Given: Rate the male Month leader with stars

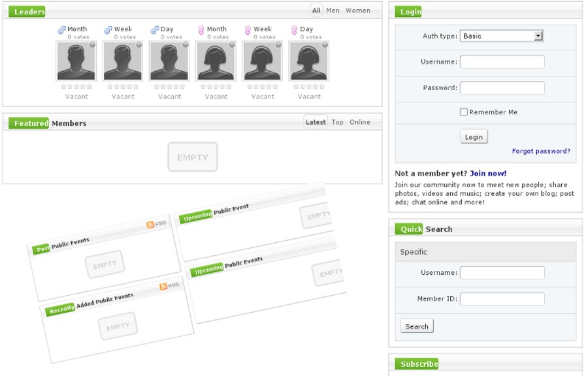Looking at the screenshot, I should pyautogui.click(x=76, y=87).
